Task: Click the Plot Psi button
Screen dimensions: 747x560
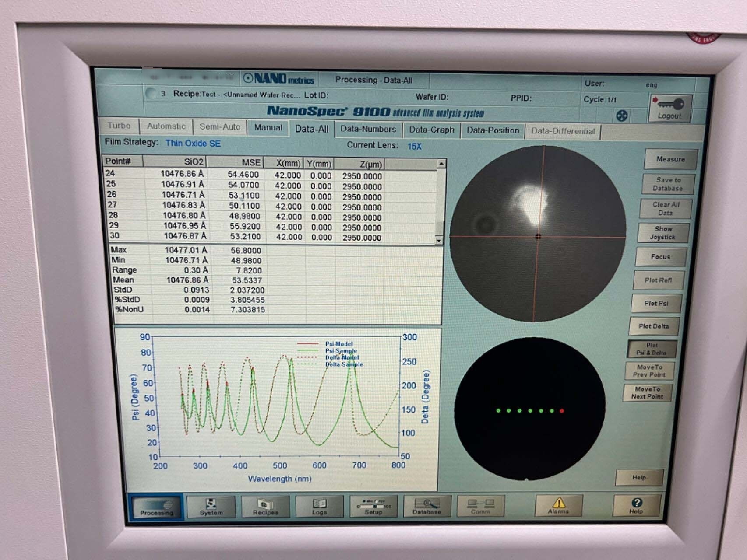Action: tap(656, 303)
